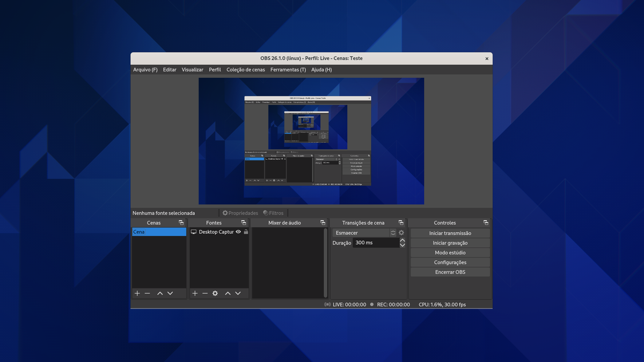Move the scene down in the Cenas panel
Screen dimensions: 644x362
[x=170, y=293]
